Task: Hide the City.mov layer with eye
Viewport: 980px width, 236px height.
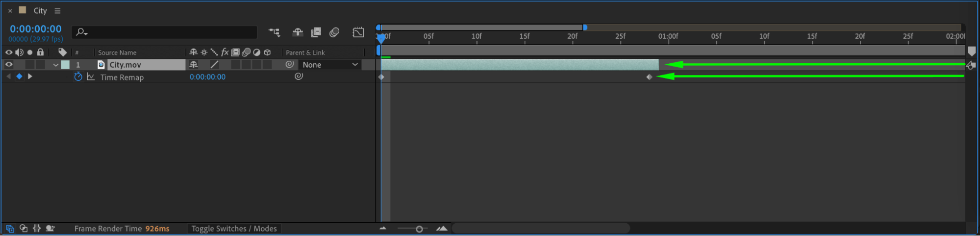Action: coord(9,64)
